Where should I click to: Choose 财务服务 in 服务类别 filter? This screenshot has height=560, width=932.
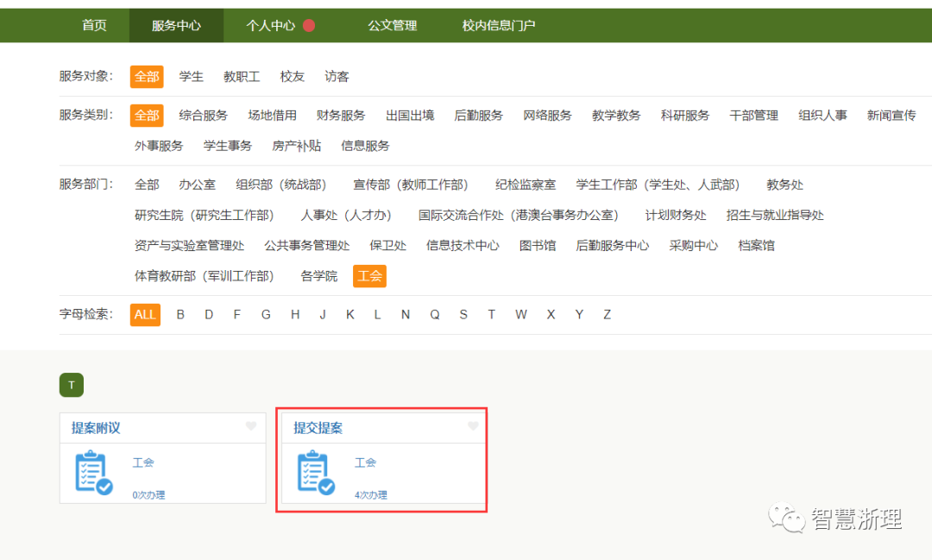[x=341, y=116]
